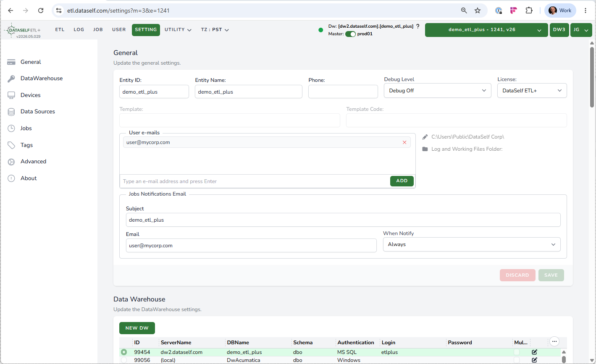Open the table options ellipsis button
Image resolution: width=596 pixels, height=364 pixels.
click(x=554, y=341)
